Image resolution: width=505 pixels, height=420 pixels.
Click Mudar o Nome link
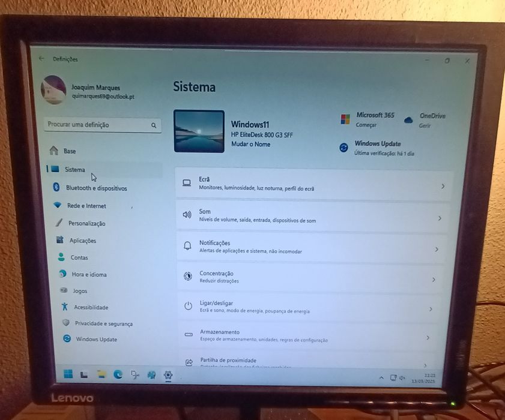[x=251, y=144]
